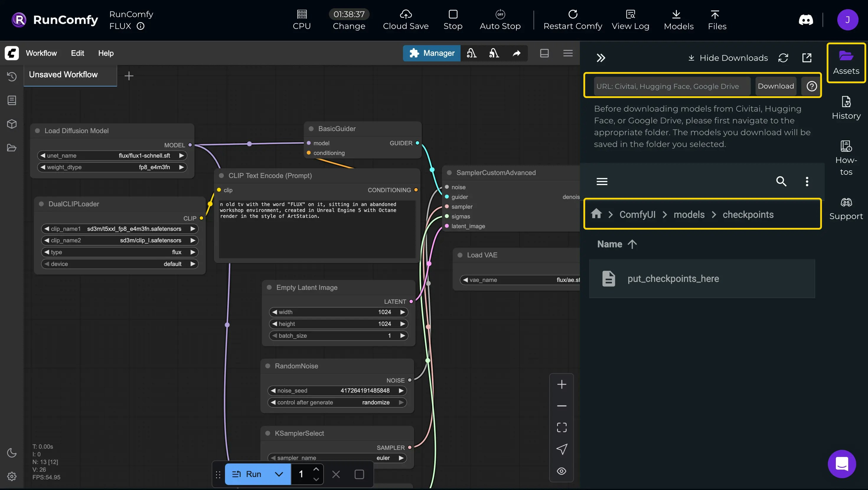Navigate to ComfyUI breadcrumb
The image size is (868, 490).
tap(637, 215)
